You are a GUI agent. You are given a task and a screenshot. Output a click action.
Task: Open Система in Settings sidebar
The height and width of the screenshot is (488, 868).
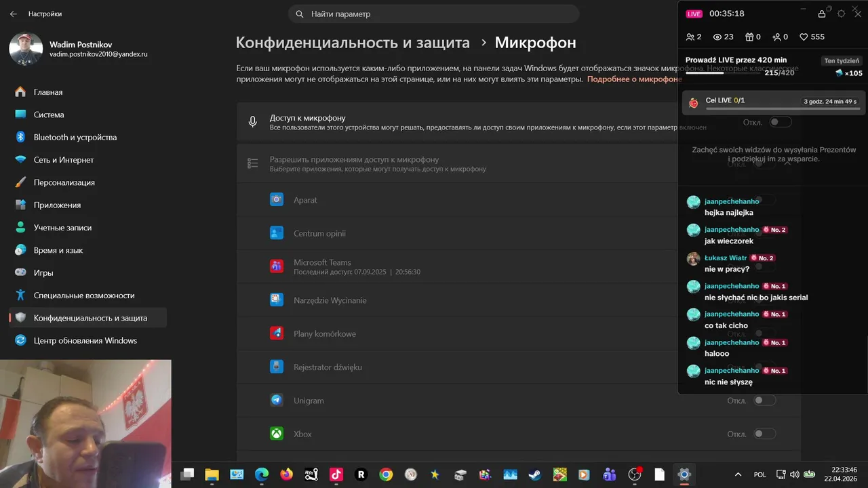87,115
